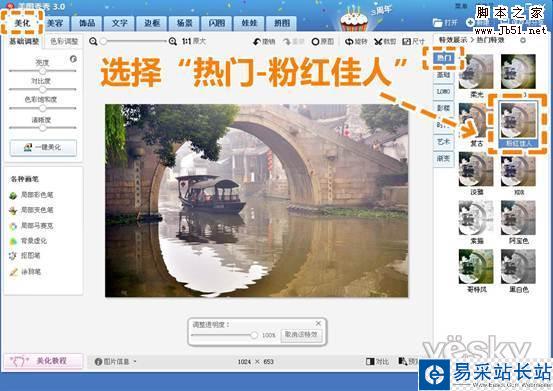Select the 局部马赛克 mosaic brush
This screenshot has width=553, height=391.
point(32,226)
